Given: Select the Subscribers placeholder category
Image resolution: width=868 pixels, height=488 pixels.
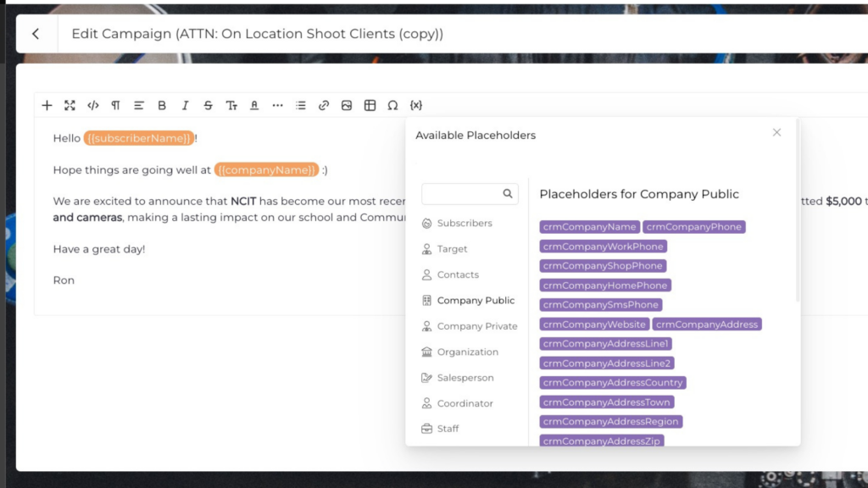Looking at the screenshot, I should click(x=464, y=224).
